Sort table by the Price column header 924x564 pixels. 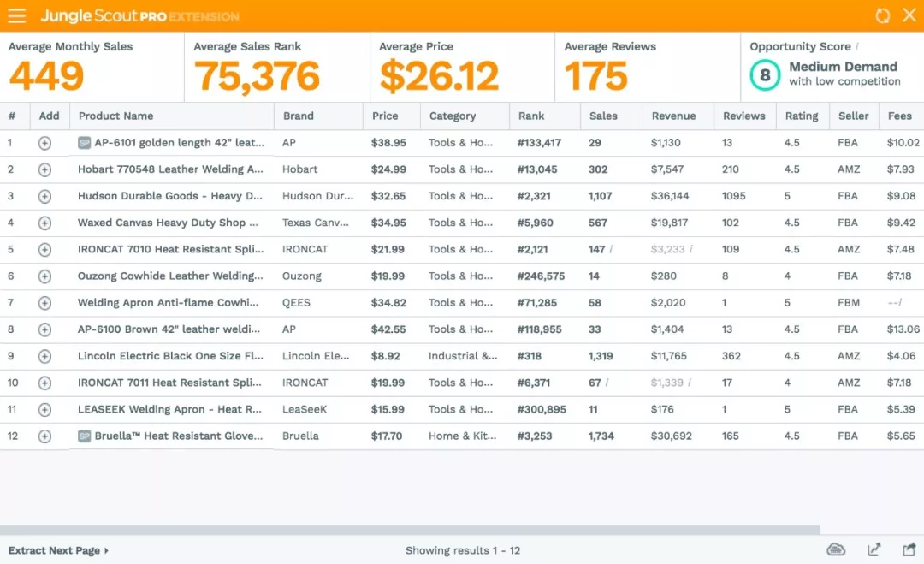[x=385, y=116]
